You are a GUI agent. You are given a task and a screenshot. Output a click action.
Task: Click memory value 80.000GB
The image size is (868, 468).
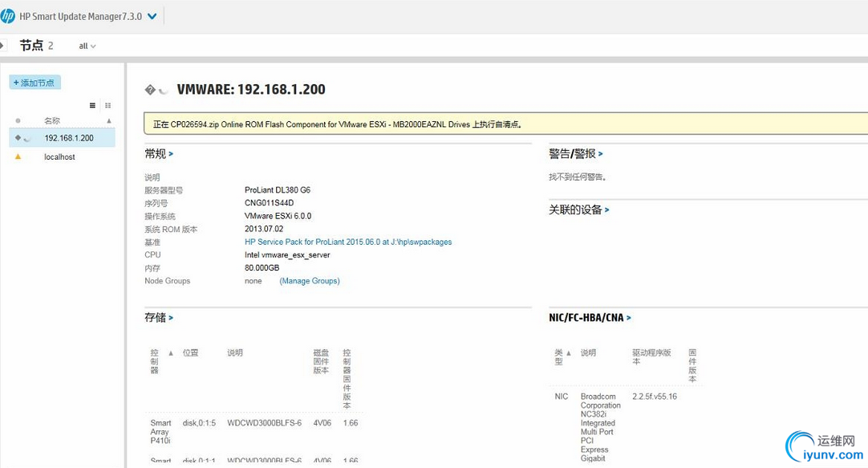pyautogui.click(x=262, y=267)
